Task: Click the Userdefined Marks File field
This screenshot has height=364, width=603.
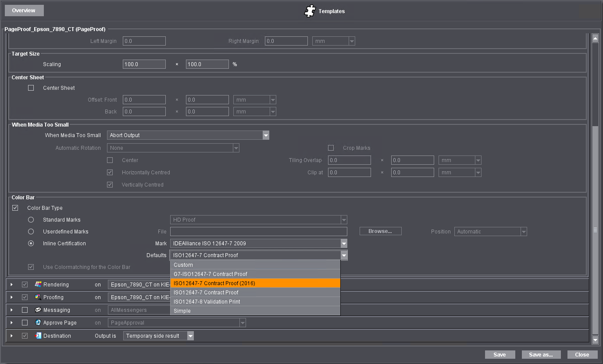Action: tap(259, 231)
